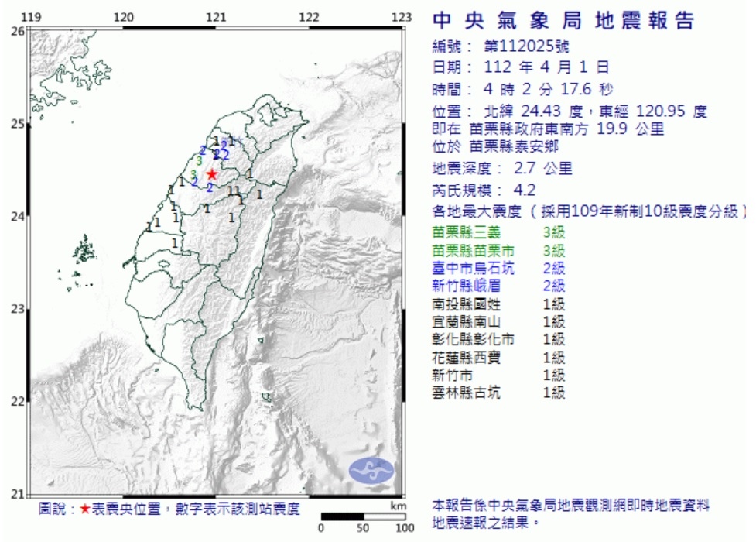Click the longitude label 120
This screenshot has width=756, height=542.
pos(124,18)
